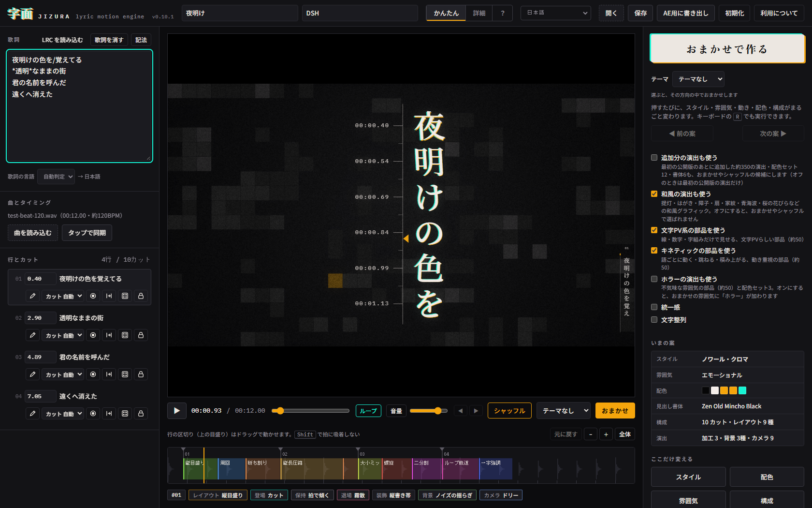Screen dimensions: 812x508
Task: Lock row 02 透明なままの街
Action: click(x=141, y=335)
